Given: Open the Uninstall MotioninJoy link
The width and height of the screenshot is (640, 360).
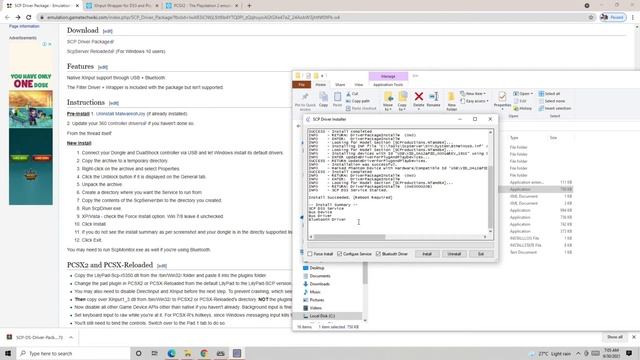Looking at the screenshot, I should [x=121, y=114].
